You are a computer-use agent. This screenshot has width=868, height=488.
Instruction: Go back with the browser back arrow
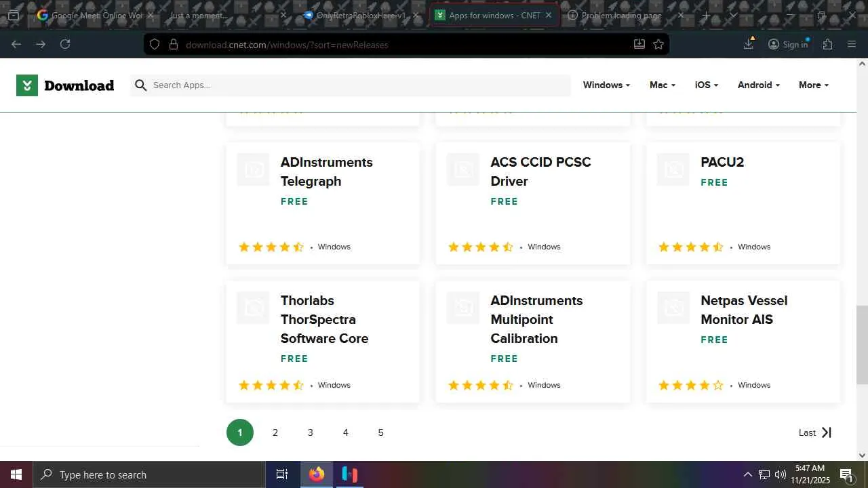16,44
